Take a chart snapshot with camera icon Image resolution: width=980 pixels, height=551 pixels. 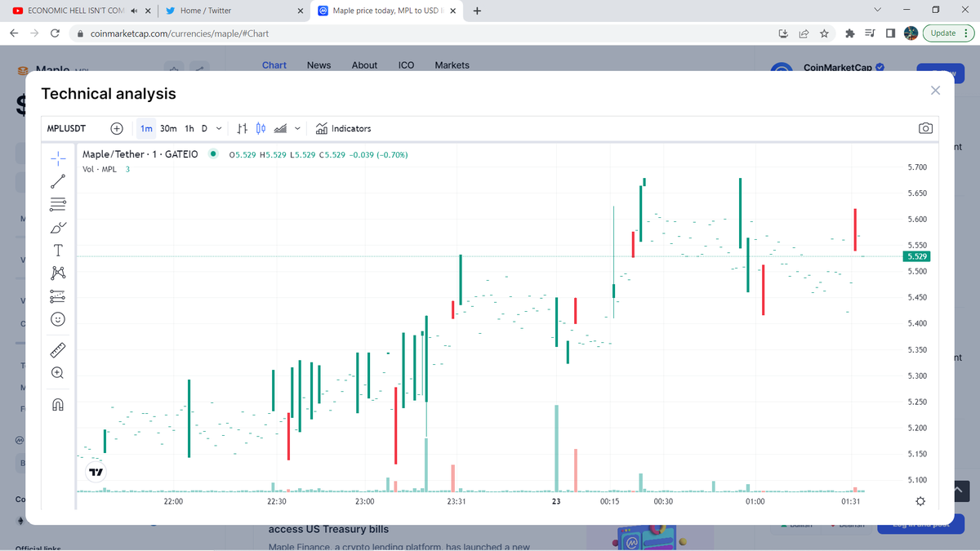tap(925, 128)
